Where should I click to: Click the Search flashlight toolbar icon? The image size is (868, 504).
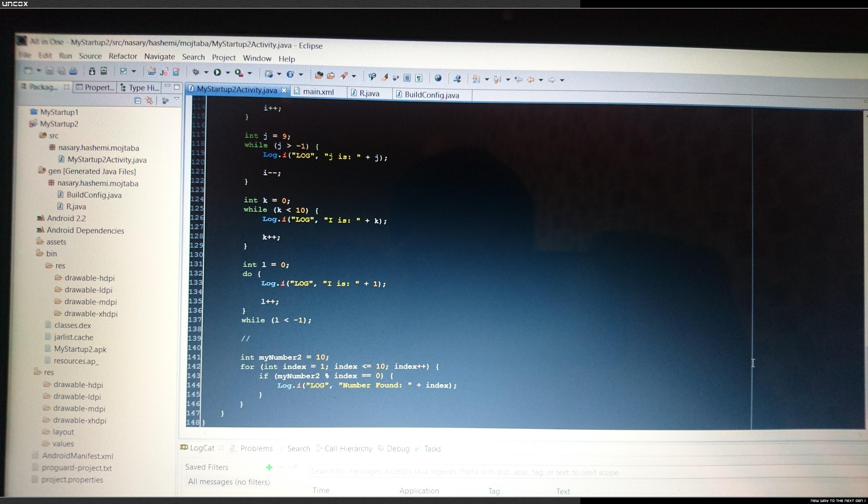(x=343, y=76)
